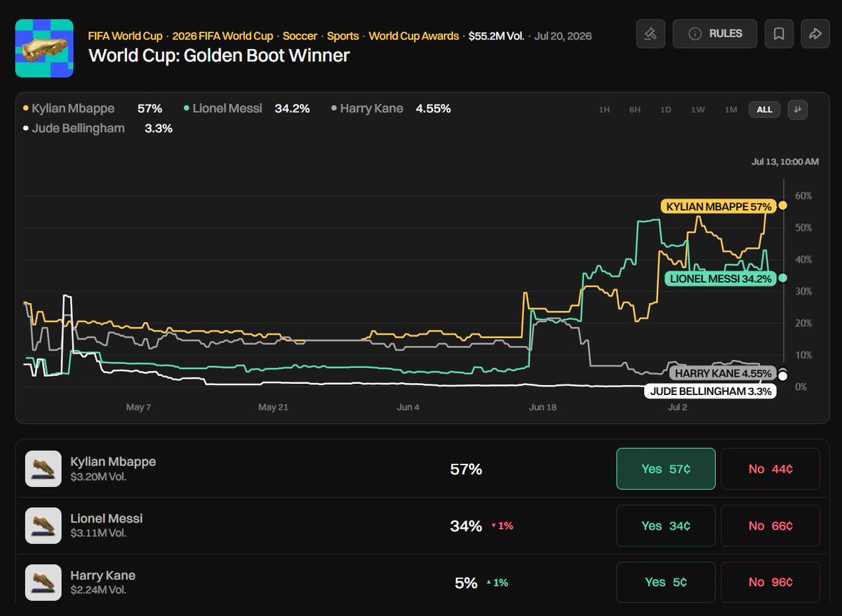This screenshot has width=842, height=616.
Task: Click the chart sort arrows icon
Action: 797,109
